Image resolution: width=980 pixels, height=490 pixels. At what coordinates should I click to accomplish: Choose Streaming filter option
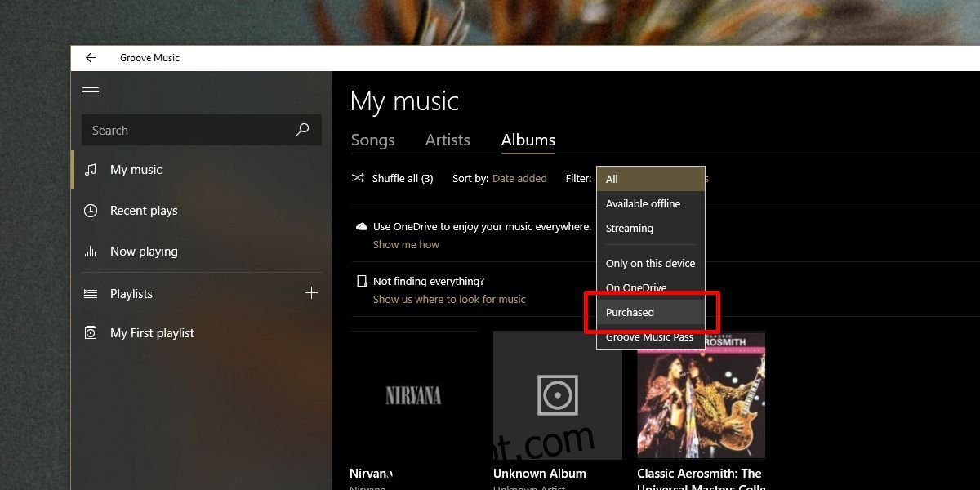click(x=651, y=228)
